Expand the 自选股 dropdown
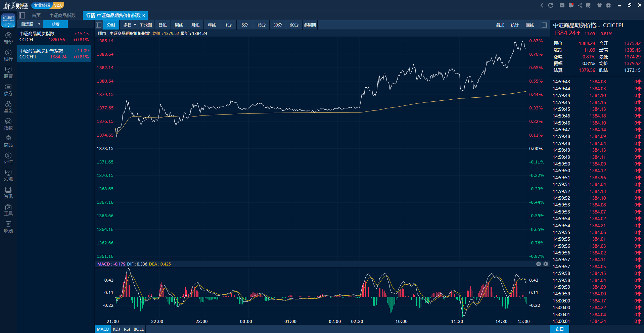The width and height of the screenshot is (644, 333). pyautogui.click(x=39, y=24)
